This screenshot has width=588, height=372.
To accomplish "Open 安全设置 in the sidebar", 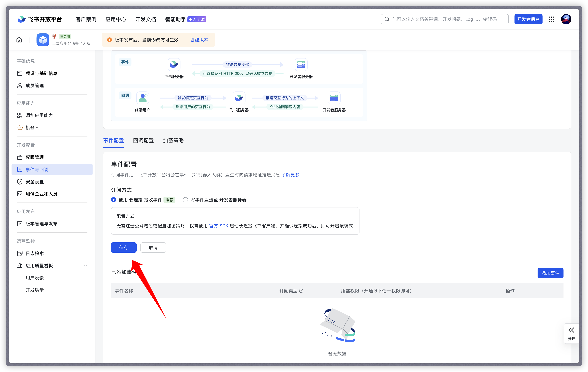I will click(x=34, y=182).
